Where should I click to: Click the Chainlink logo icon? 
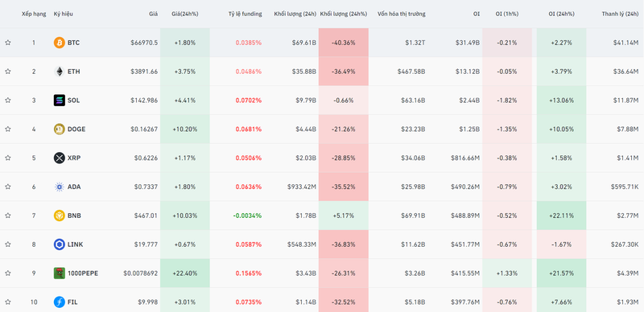click(x=59, y=244)
